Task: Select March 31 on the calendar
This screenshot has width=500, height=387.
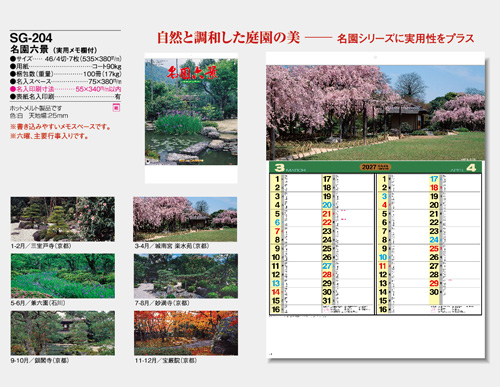Action: 327,301
